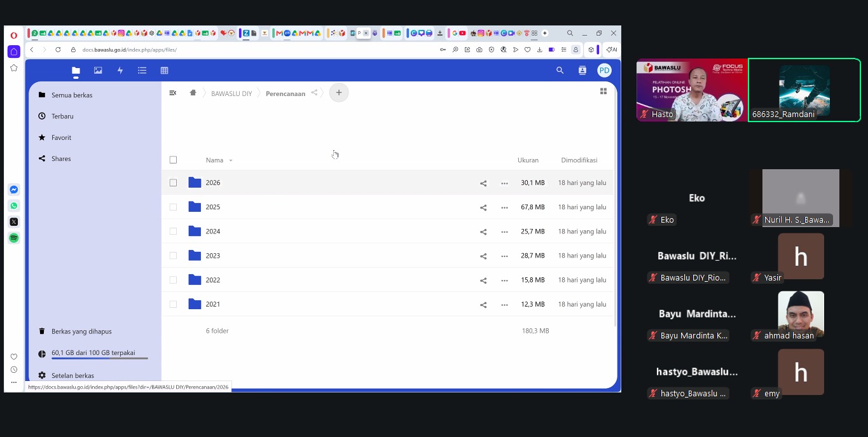Open Opera sidebar X (Twitter) icon
The image size is (868, 437).
[14, 222]
